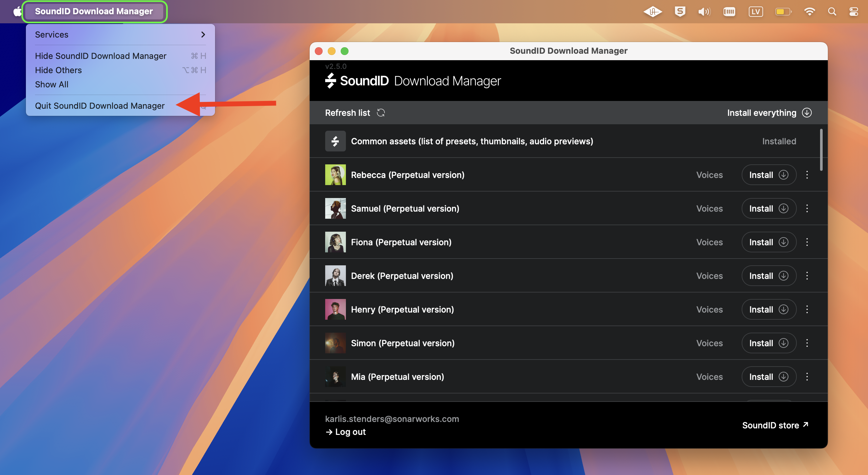Image resolution: width=868 pixels, height=475 pixels.
Task: Open the LV input source menu
Action: click(756, 12)
